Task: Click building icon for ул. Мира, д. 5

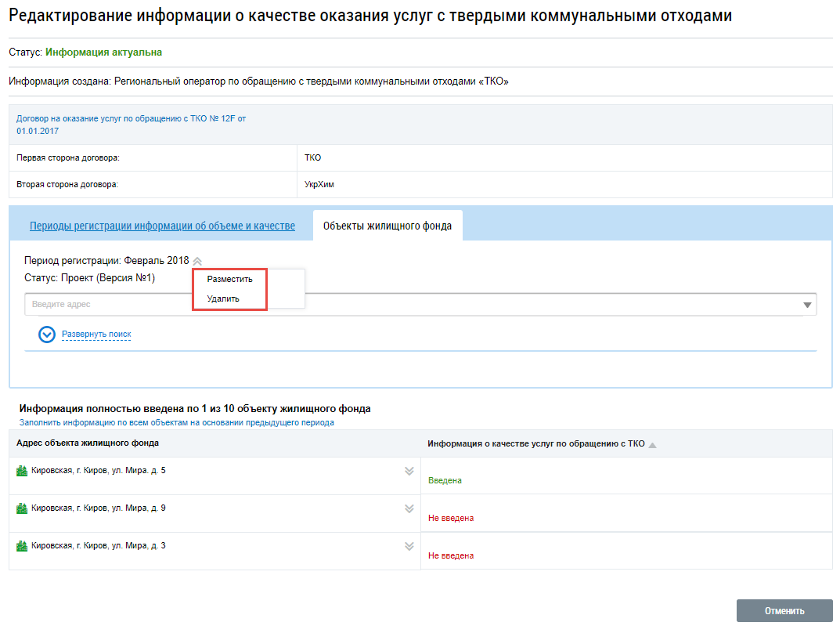Action: tap(22, 471)
